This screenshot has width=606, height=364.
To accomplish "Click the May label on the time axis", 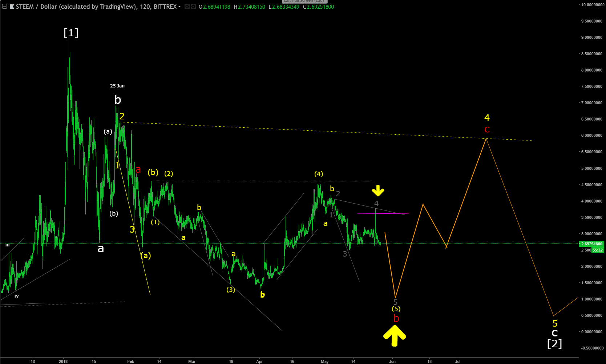I will coord(325,361).
